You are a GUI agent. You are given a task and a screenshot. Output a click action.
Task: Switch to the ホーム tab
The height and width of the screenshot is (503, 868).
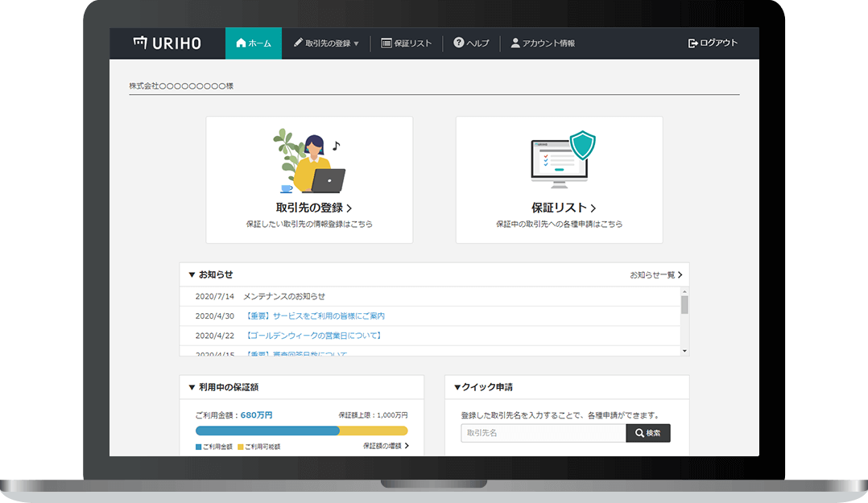254,43
